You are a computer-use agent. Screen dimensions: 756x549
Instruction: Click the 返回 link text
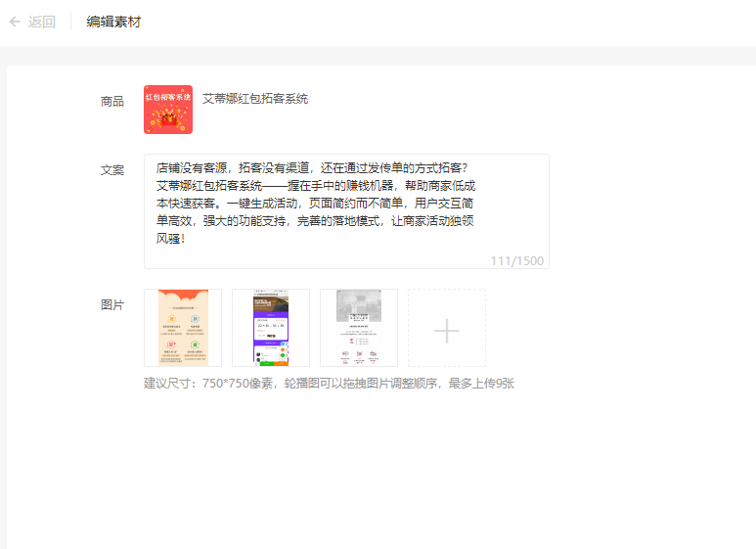(41, 22)
